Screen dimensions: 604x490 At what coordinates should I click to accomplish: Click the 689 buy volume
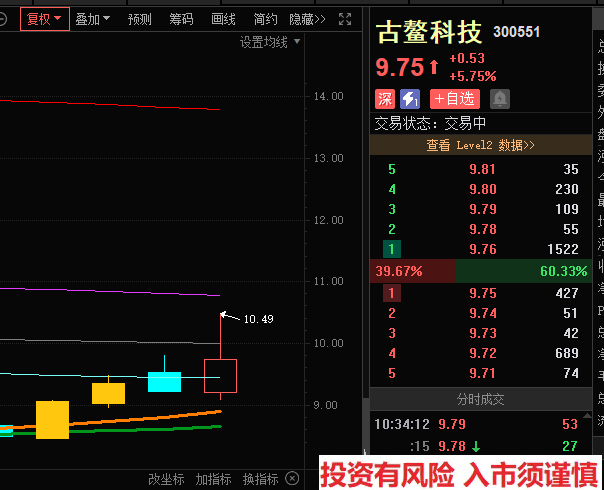tap(567, 353)
